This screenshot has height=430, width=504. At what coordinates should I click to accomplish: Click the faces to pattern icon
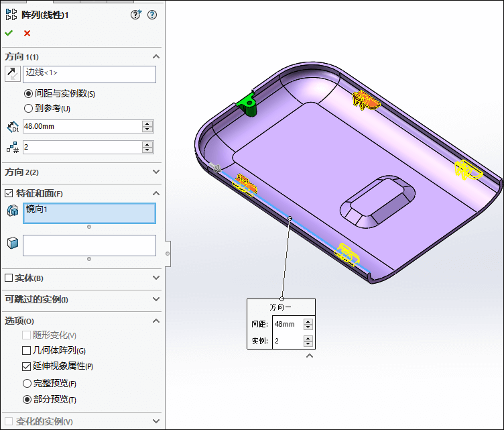point(13,243)
